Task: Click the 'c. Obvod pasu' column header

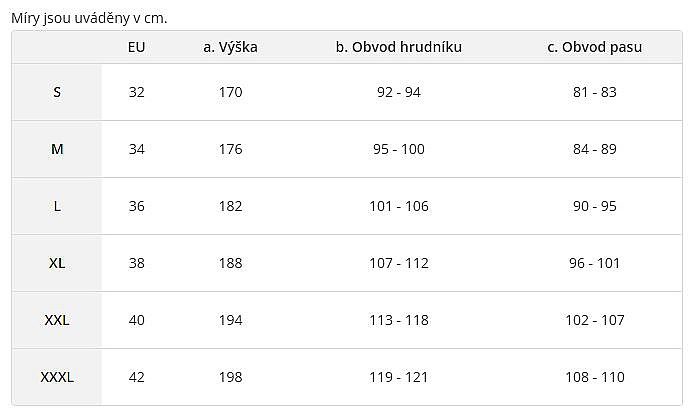Action: 594,47
